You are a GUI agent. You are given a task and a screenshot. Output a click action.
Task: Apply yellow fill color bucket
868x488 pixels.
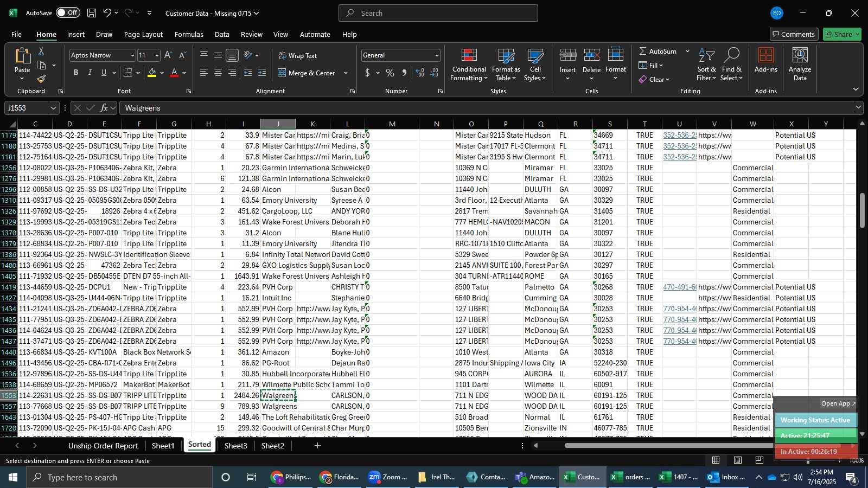coord(152,73)
